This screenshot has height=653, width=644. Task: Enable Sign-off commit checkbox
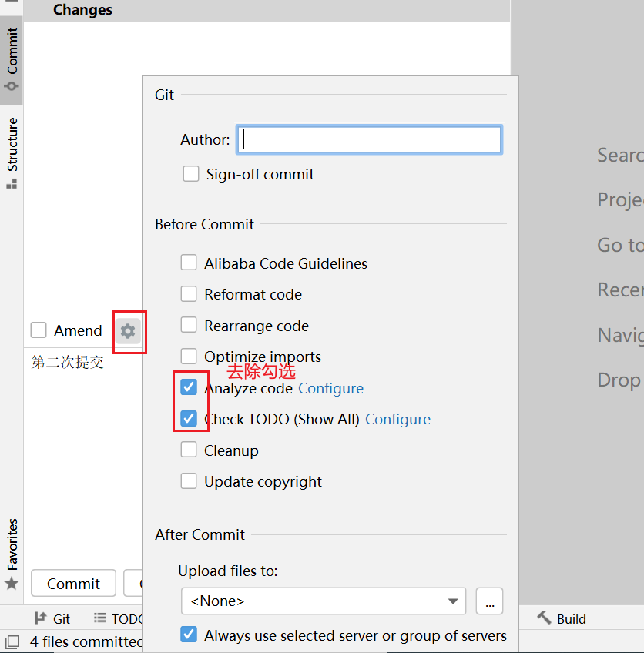pos(191,174)
